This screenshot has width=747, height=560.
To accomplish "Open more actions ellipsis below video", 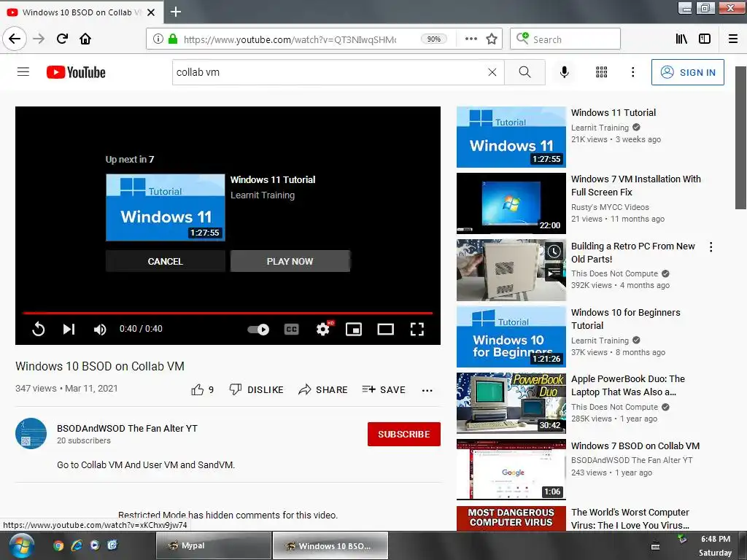I will tap(427, 391).
